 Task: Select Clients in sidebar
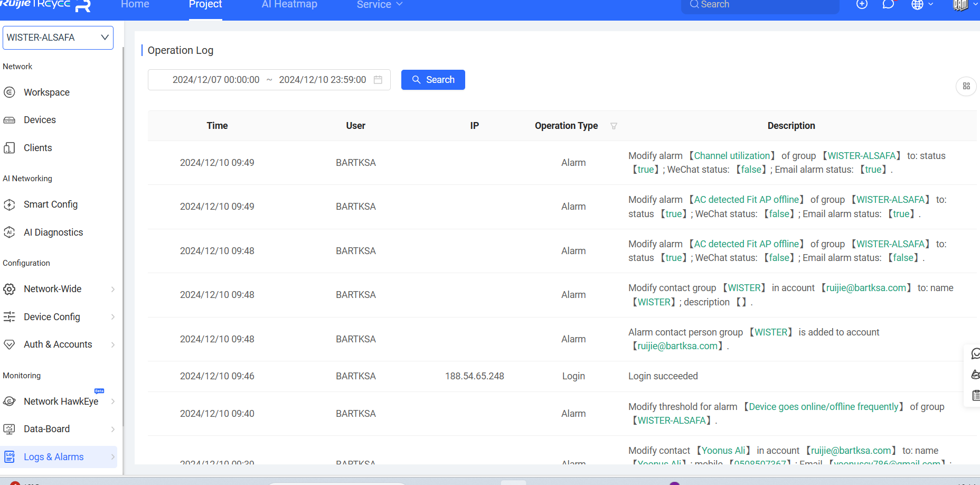[38, 148]
